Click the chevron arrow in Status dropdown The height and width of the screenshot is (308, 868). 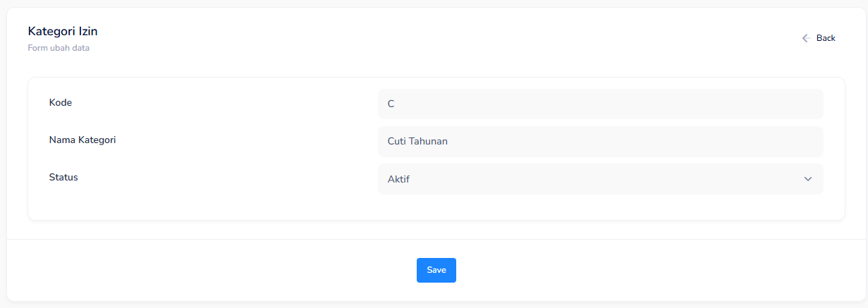pos(808,179)
